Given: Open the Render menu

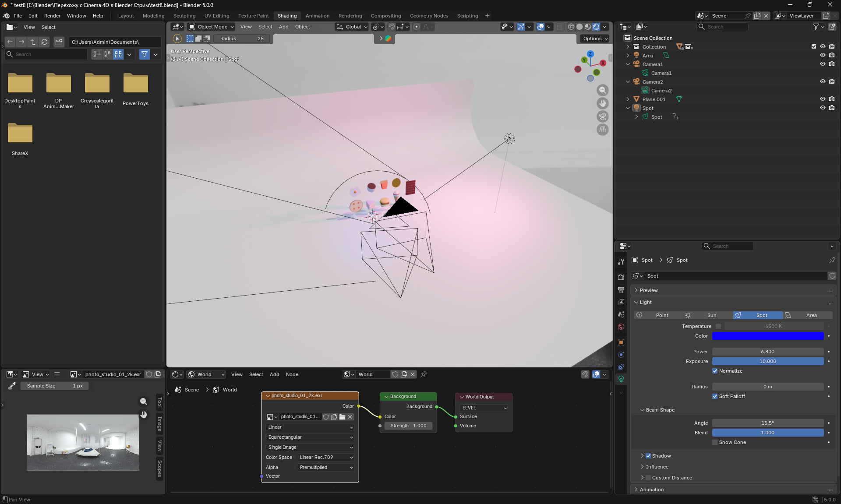Looking at the screenshot, I should pos(52,16).
